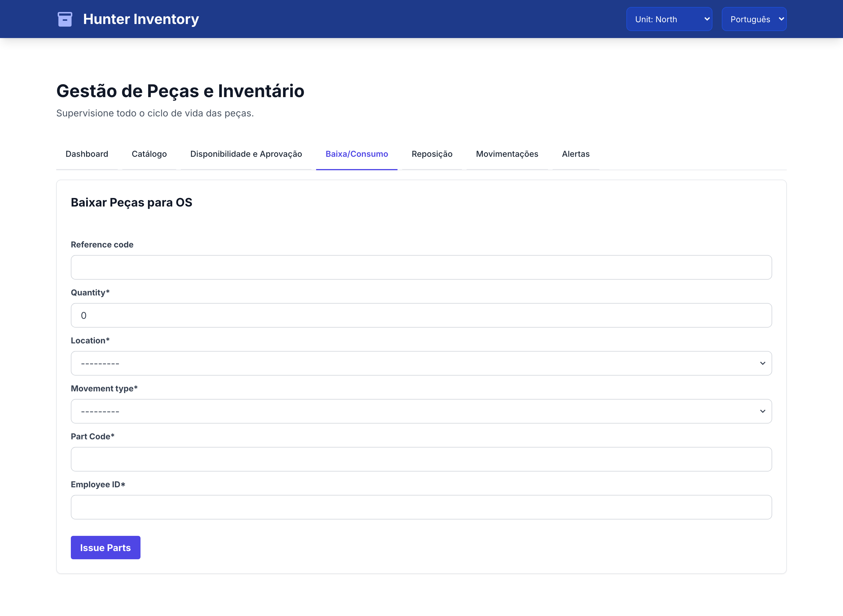Open the Alertas tab
Screen dimensions: 843x616
click(575, 154)
